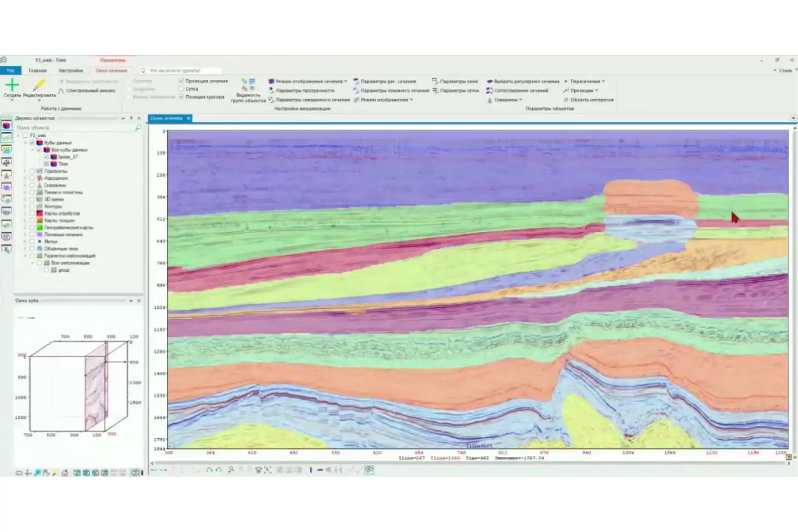Toggle the Горизонты tree checkbox

[32, 171]
